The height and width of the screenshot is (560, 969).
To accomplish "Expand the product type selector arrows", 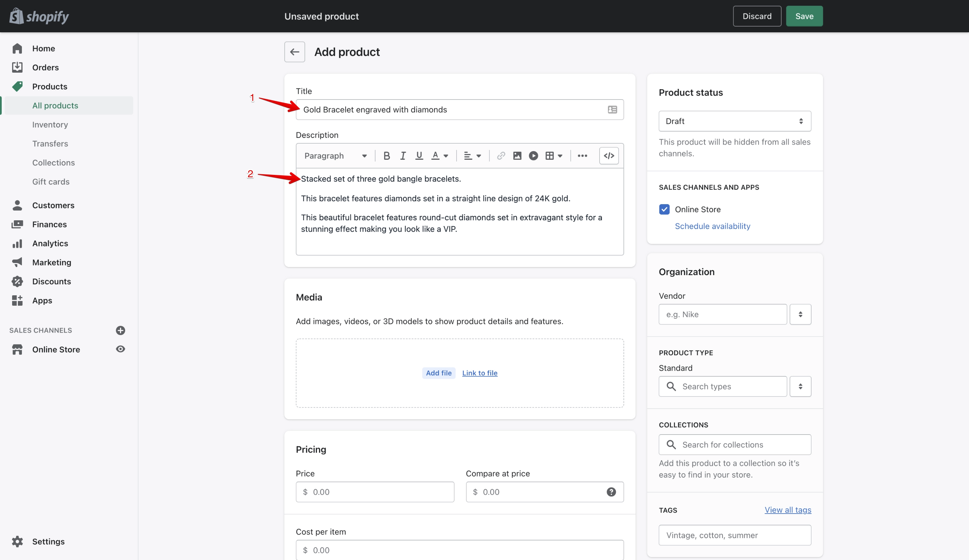I will click(x=800, y=386).
